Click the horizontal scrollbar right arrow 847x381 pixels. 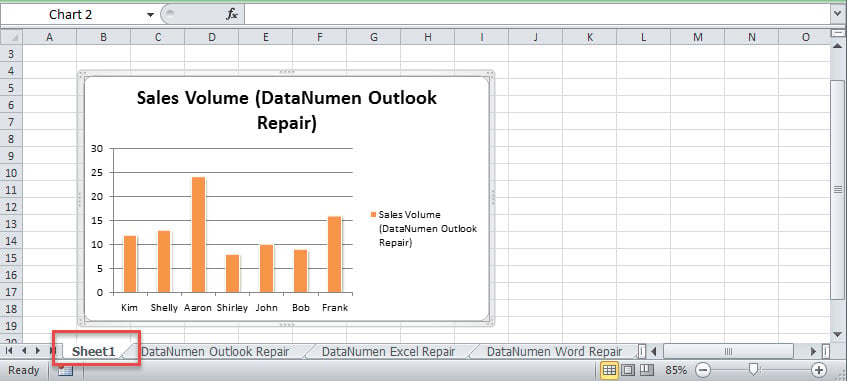814,351
